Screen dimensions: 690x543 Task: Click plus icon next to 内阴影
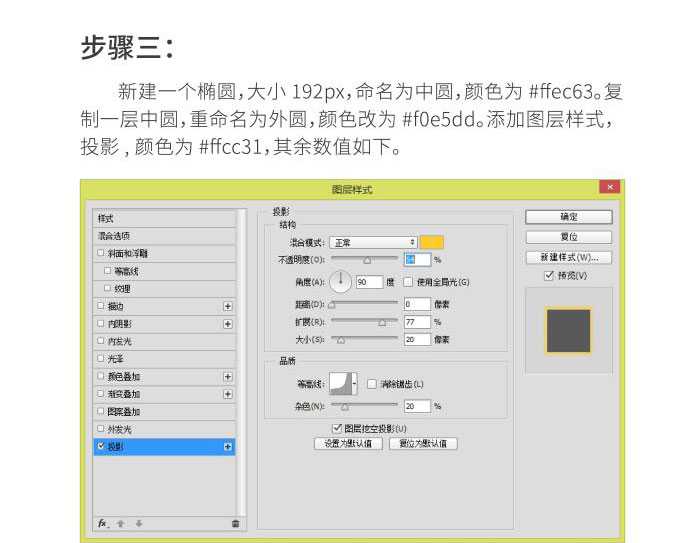click(x=228, y=324)
